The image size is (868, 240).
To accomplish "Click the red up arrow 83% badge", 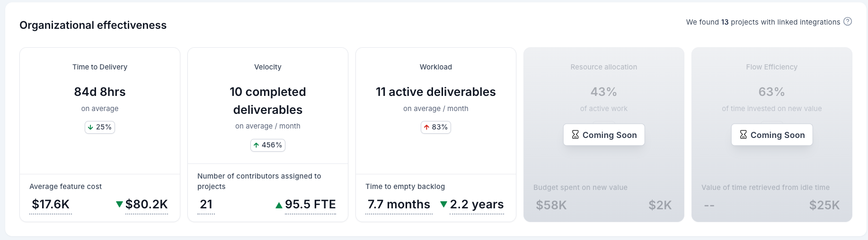I will (436, 127).
